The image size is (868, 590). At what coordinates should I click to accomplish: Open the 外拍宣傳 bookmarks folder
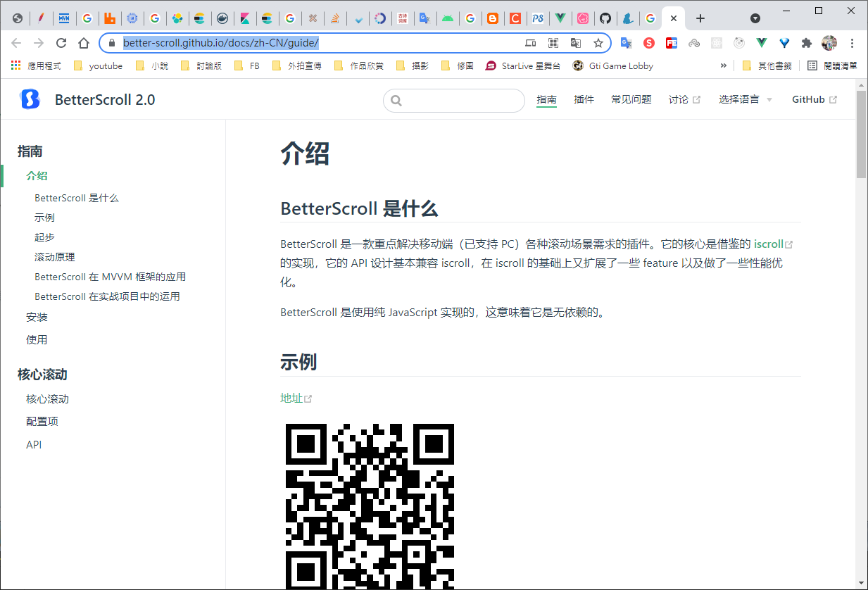pyautogui.click(x=296, y=65)
